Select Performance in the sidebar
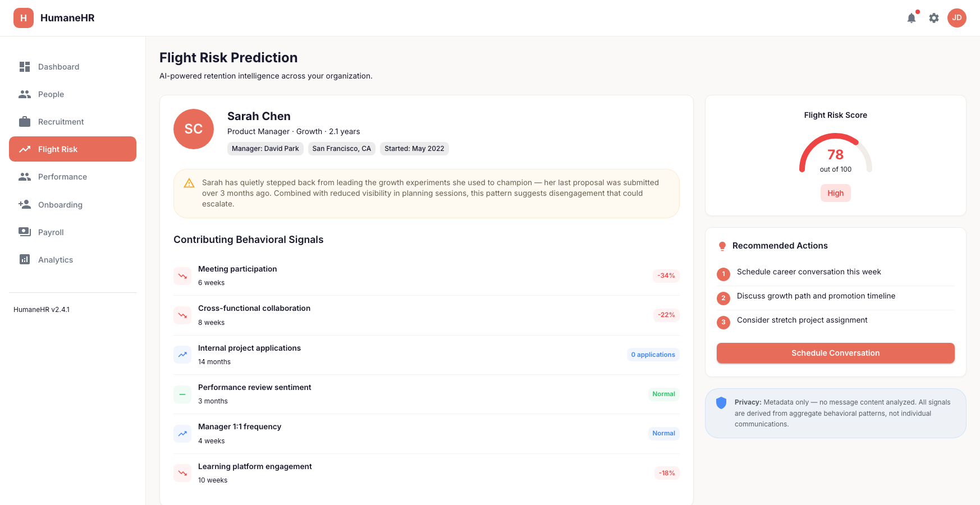 (73, 177)
